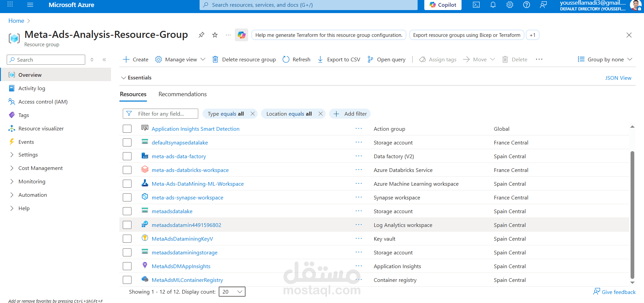Focus the Filter for any field box
Image resolution: width=644 pixels, height=303 pixels.
(x=160, y=114)
